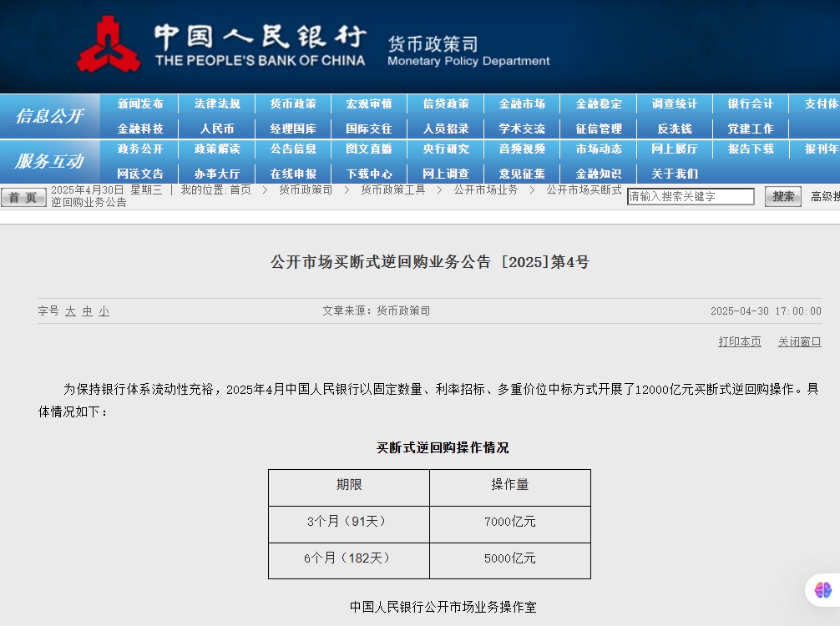The width and height of the screenshot is (840, 626).
Task: Click the People's Bank of China logo emblem
Action: click(x=109, y=44)
